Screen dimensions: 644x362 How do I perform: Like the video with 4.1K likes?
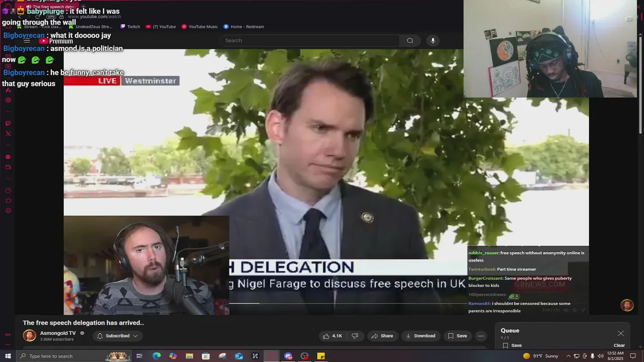coord(332,336)
